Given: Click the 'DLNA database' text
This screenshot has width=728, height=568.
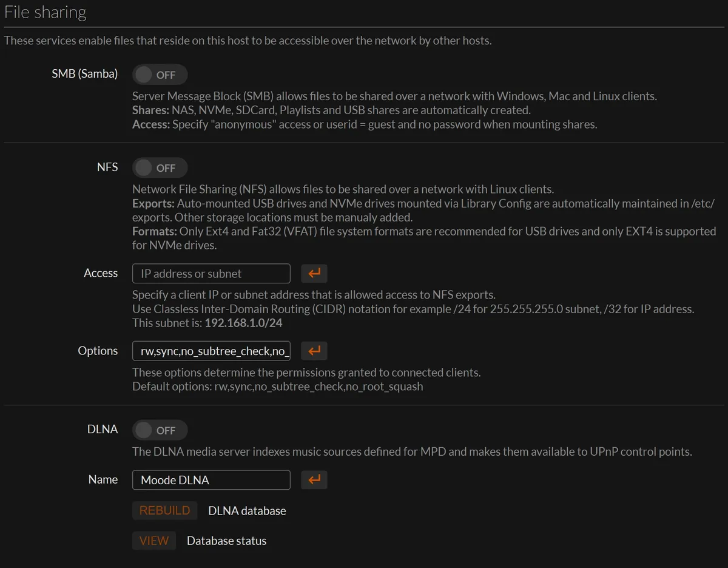Looking at the screenshot, I should click(x=247, y=511).
